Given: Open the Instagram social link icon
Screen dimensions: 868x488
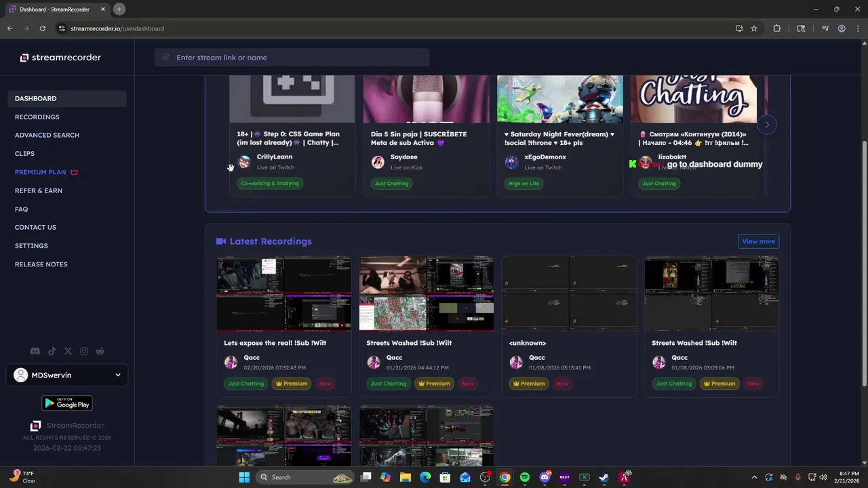Looking at the screenshot, I should click(84, 351).
